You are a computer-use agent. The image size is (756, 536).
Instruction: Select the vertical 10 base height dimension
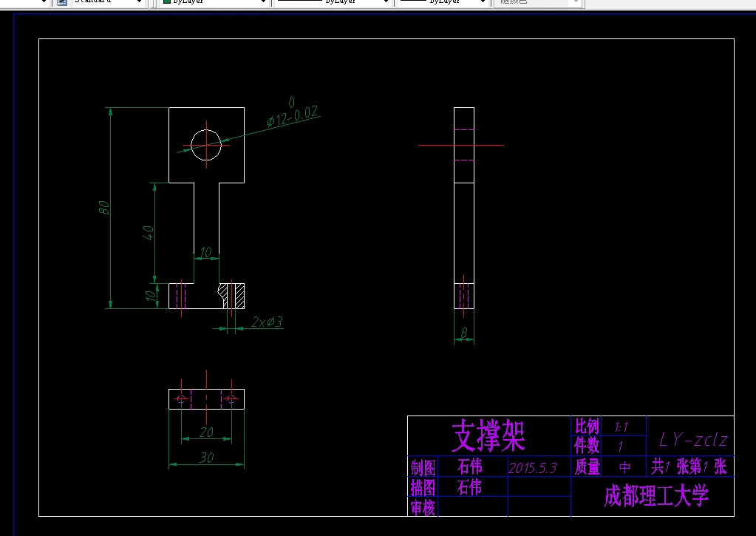pos(151,295)
